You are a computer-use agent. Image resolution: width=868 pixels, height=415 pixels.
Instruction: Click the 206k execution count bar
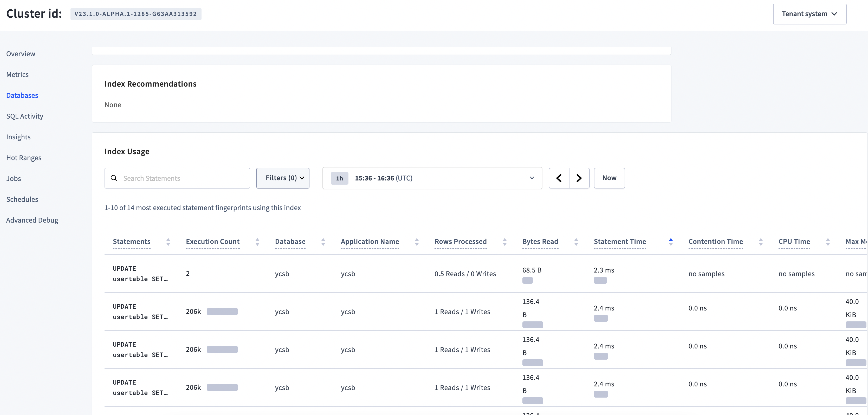pos(222,312)
